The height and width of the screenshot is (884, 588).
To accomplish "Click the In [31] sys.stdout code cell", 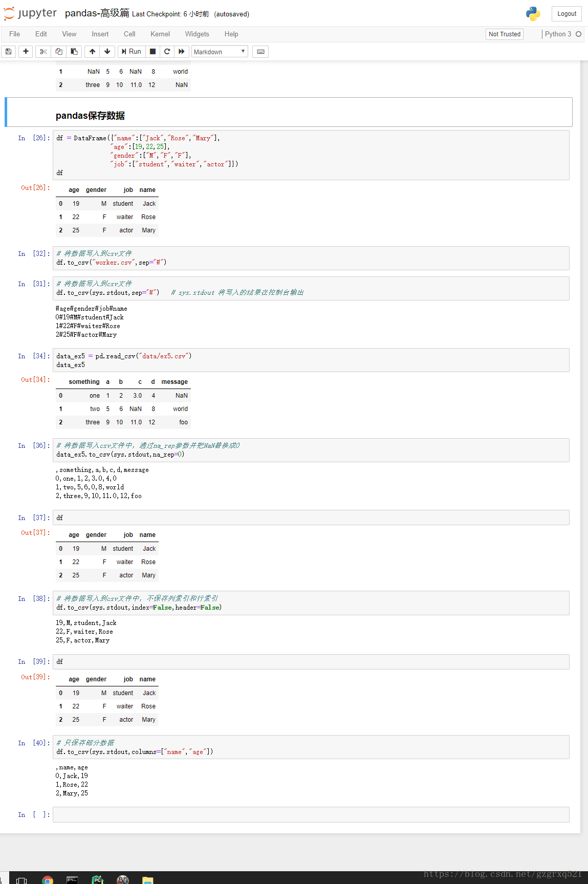I will tap(311, 288).
